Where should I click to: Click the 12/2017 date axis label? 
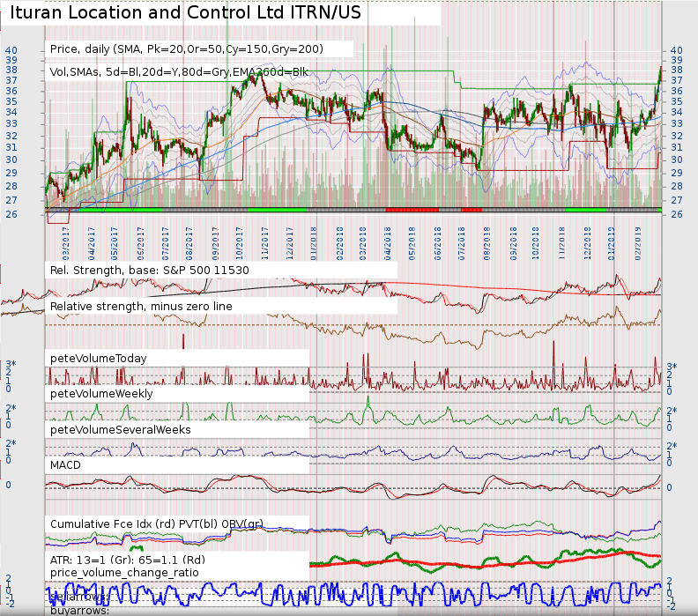pos(290,244)
